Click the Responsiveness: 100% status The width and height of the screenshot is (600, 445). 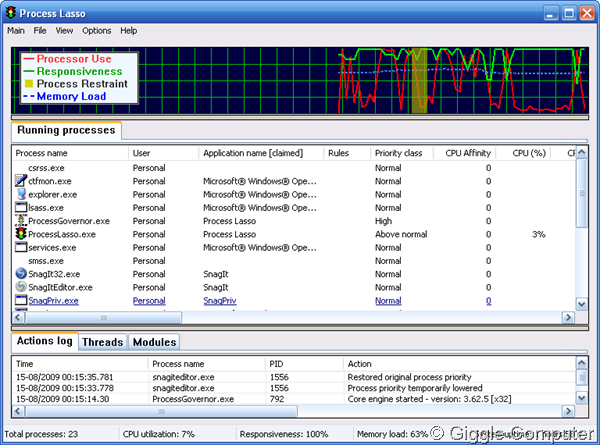click(x=284, y=434)
